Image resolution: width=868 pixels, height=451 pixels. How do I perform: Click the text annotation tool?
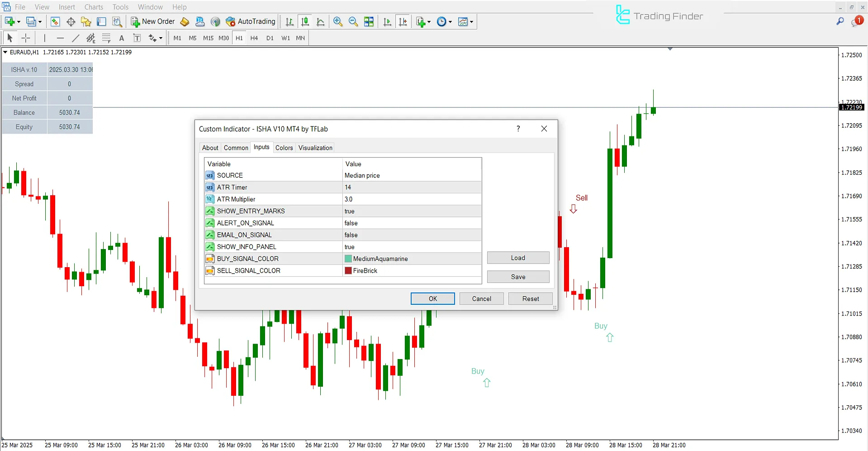[122, 38]
